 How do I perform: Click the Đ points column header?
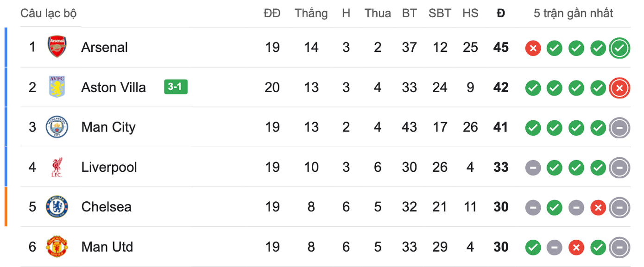(x=501, y=13)
